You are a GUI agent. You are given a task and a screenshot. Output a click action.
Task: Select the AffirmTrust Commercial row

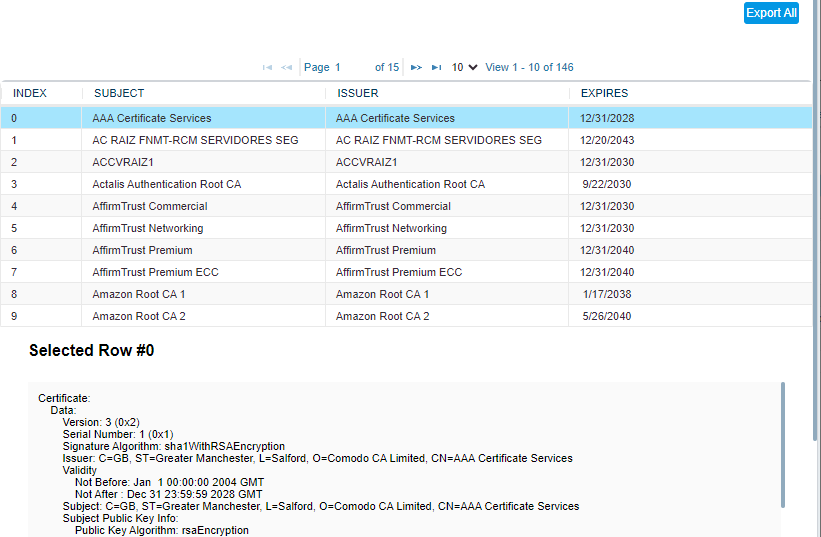150,206
